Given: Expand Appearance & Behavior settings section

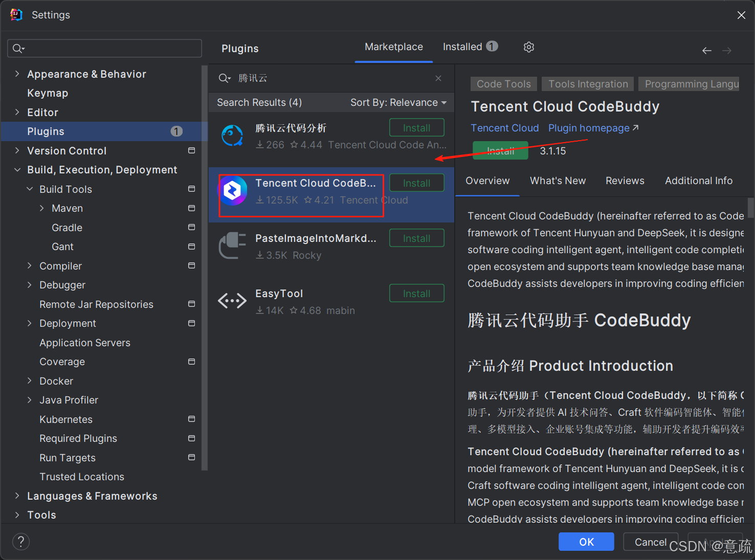Looking at the screenshot, I should 17,74.
